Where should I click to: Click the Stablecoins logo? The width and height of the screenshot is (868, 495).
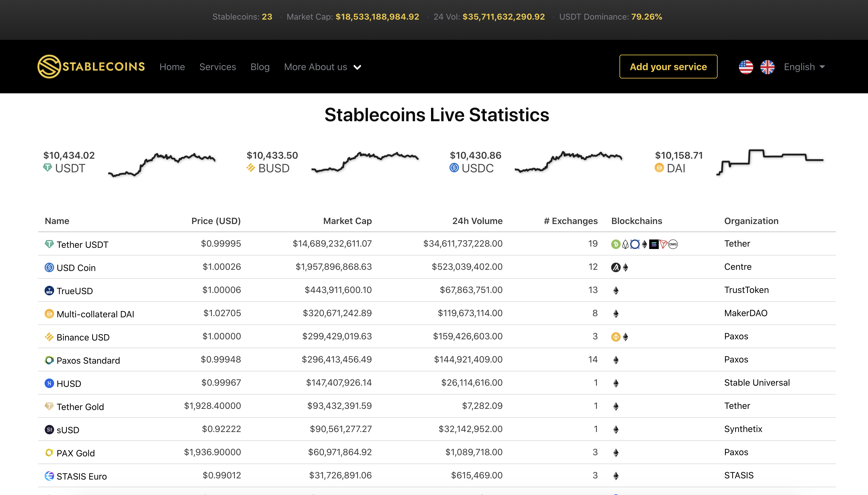tap(91, 67)
